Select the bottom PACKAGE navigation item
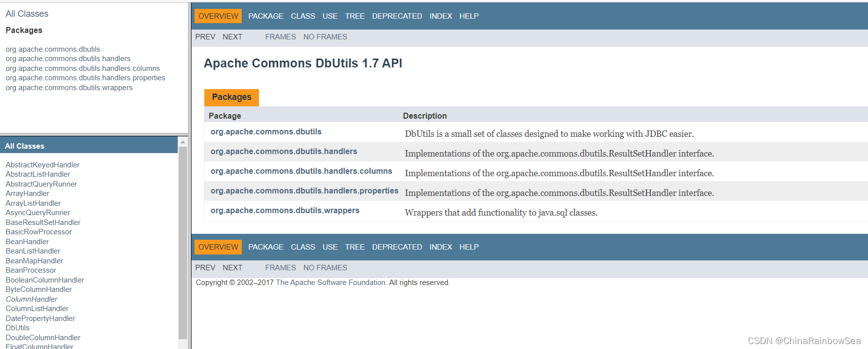 266,247
